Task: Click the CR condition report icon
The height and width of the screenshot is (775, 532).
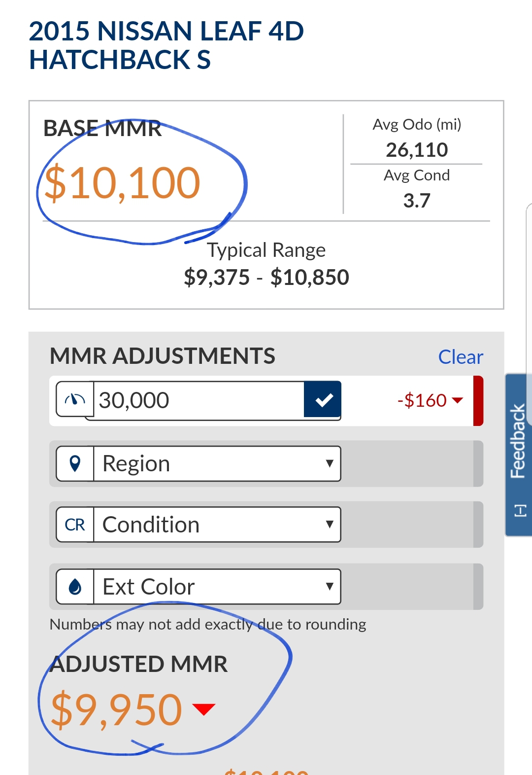Action: point(75,525)
